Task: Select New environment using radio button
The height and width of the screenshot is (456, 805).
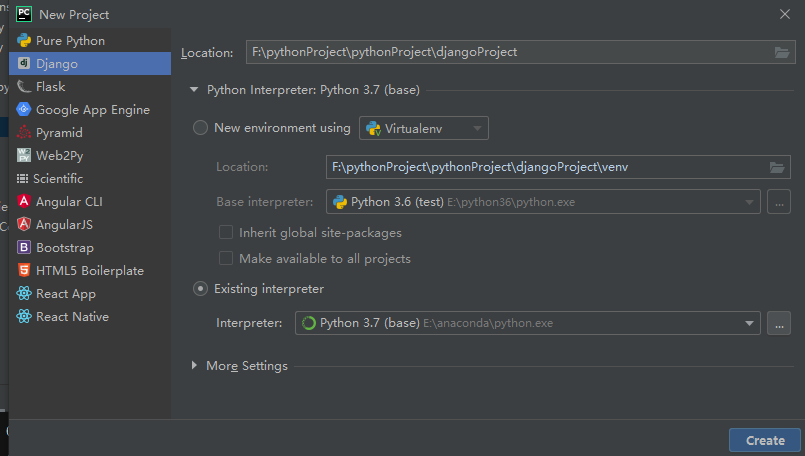Action: point(200,127)
